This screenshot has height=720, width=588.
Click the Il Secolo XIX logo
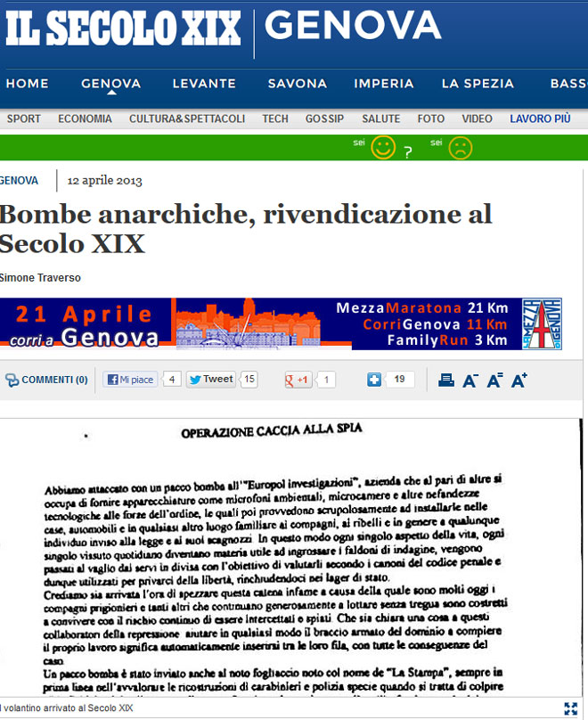[123, 29]
